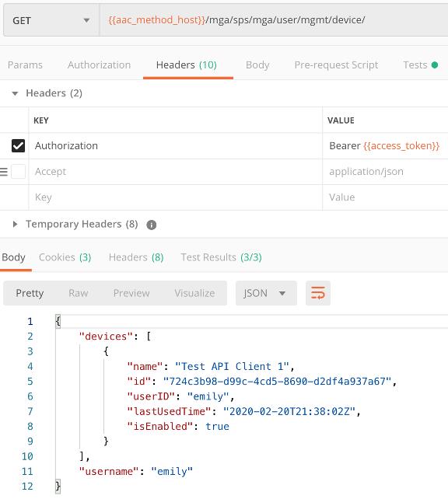Open the request Body tab

pyautogui.click(x=257, y=65)
